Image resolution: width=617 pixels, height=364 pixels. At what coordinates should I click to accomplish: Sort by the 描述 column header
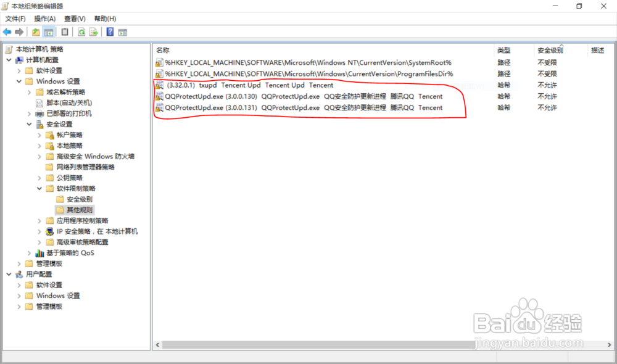point(600,51)
